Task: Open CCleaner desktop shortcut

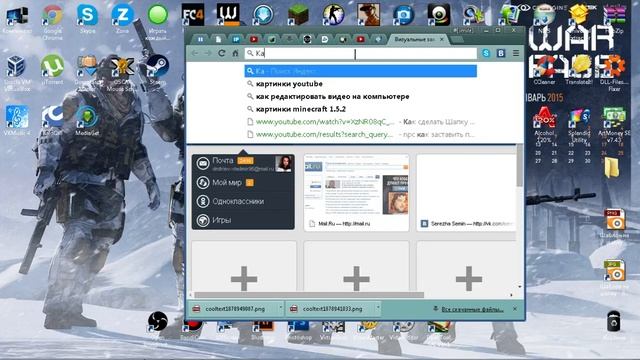Action: (544, 69)
